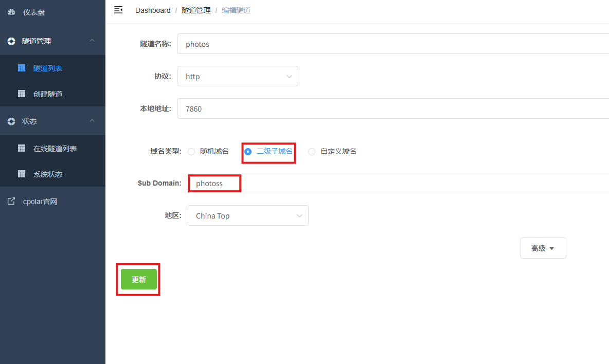
Task: Click the tunnel management circle icon
Action: (x=11, y=41)
